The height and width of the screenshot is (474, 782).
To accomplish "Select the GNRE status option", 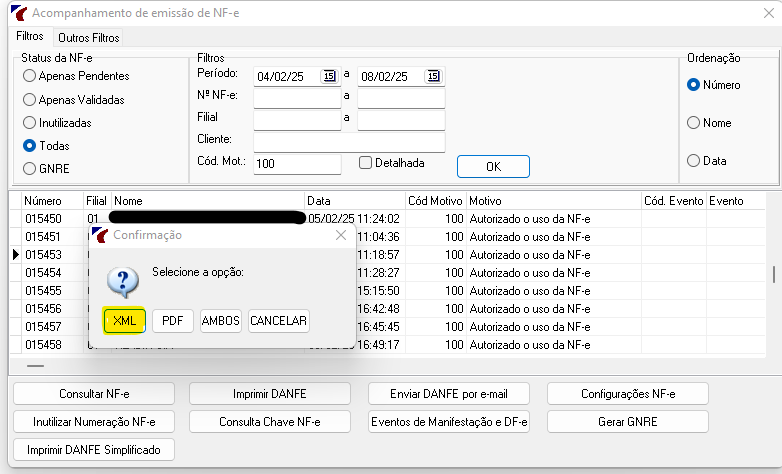I will coord(29,169).
